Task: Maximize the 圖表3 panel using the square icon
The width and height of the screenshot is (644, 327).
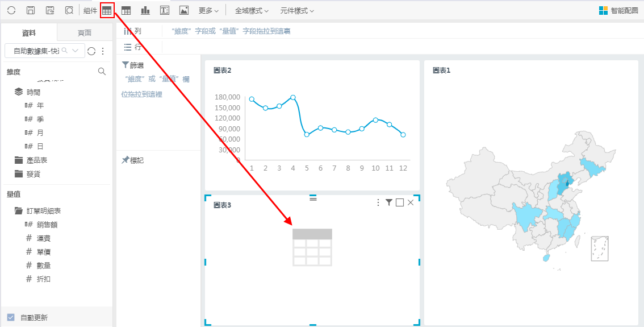Action: tap(400, 202)
